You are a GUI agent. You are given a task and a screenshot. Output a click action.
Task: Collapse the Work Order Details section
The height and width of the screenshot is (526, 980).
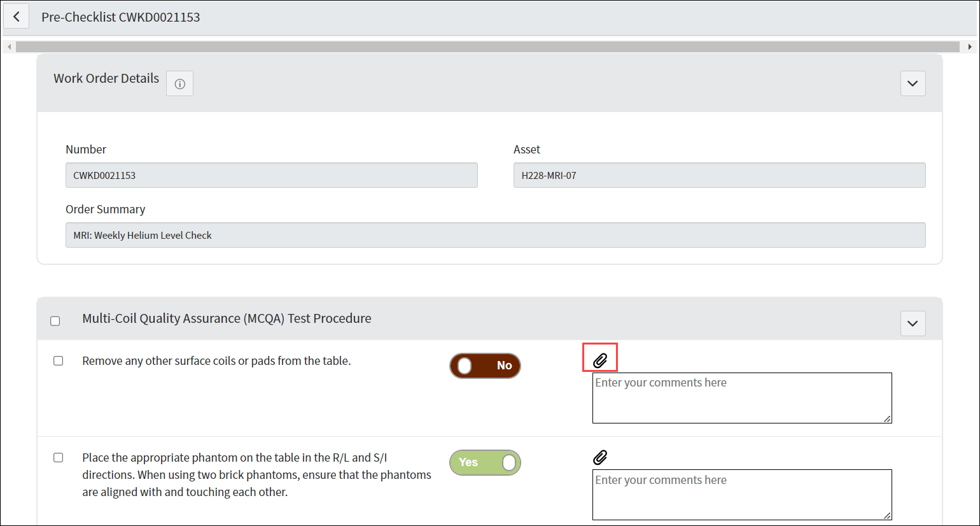pos(913,83)
